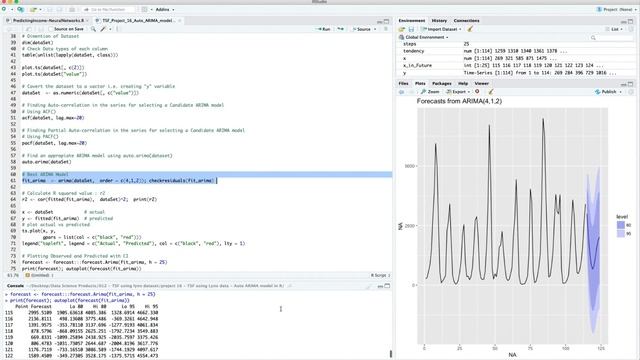The height and width of the screenshot is (360, 640).
Task: Click the Publish button
Action: coord(606,92)
